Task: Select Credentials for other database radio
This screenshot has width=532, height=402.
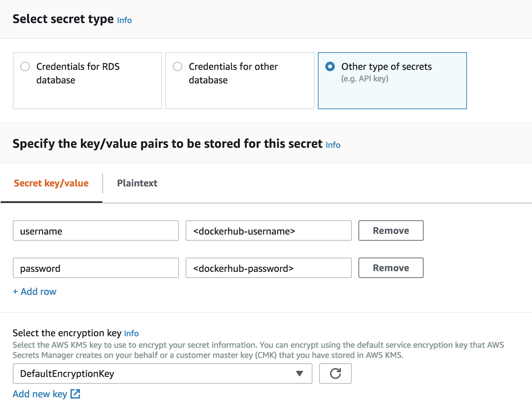Action: (178, 66)
